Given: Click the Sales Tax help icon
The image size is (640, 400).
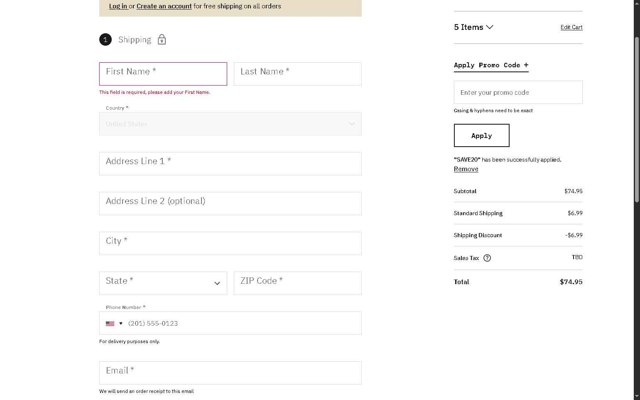Looking at the screenshot, I should (487, 258).
